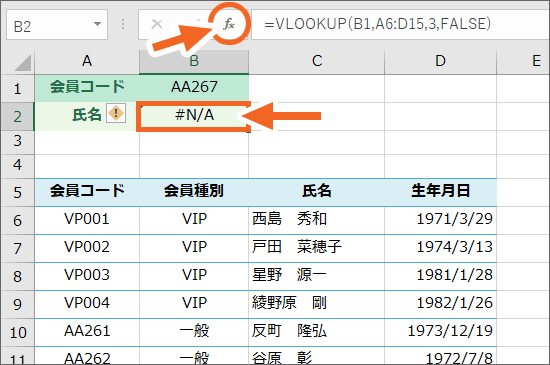The width and height of the screenshot is (550, 365).
Task: Click table header 生年月日
Action: point(441,192)
